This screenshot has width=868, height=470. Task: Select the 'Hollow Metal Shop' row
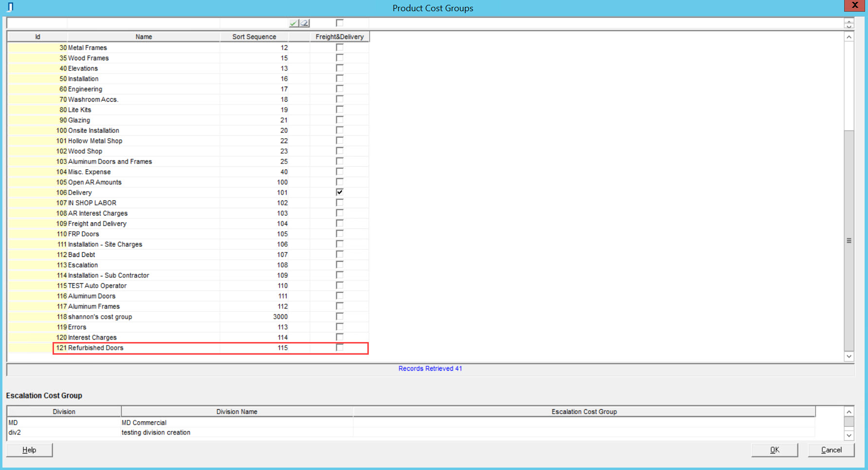pyautogui.click(x=188, y=141)
